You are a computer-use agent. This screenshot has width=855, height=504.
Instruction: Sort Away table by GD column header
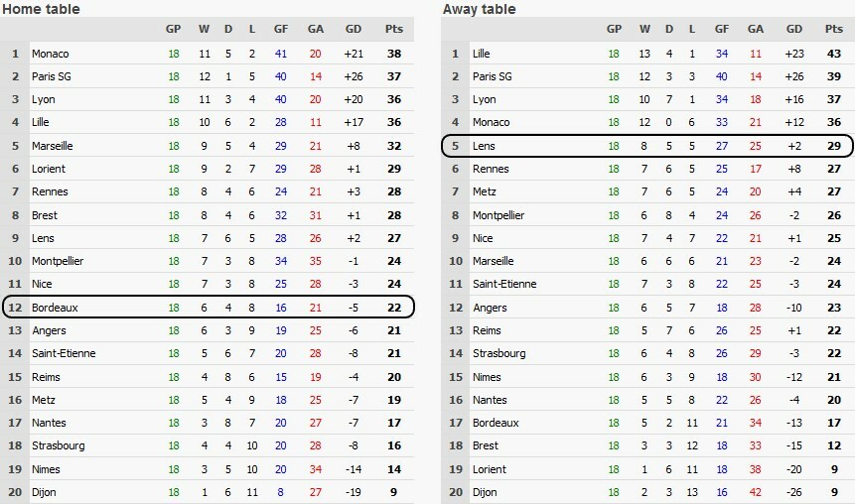(794, 30)
